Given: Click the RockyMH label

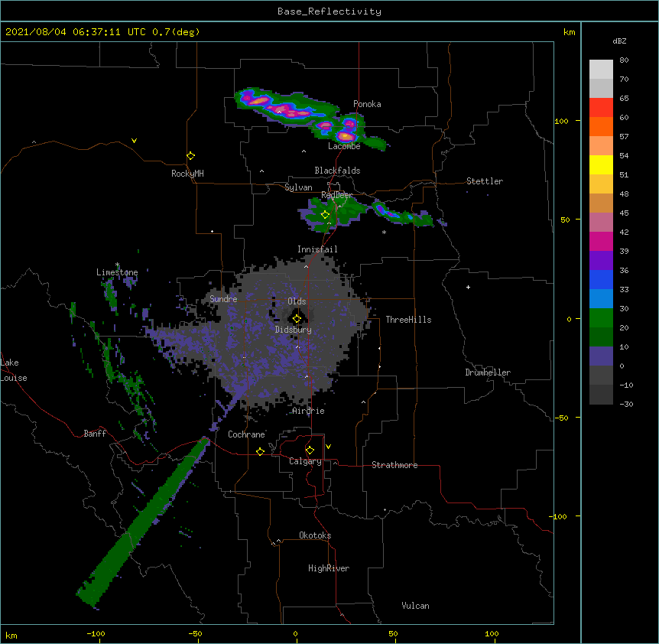Looking at the screenshot, I should click(187, 174).
